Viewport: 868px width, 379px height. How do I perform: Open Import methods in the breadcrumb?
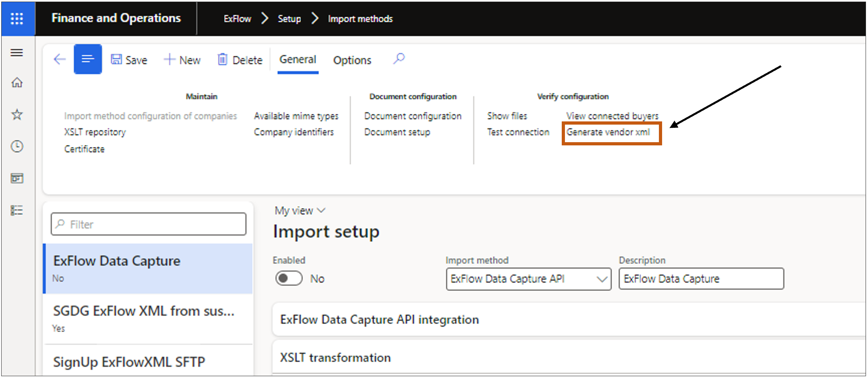point(360,19)
